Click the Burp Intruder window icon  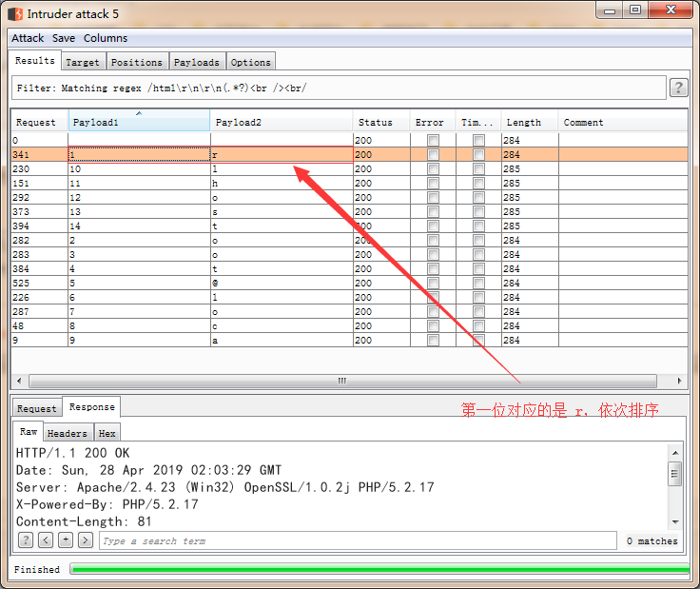[x=15, y=14]
